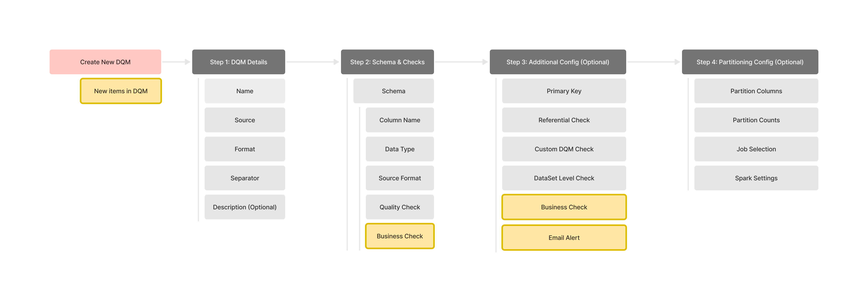Viewport: 868px width, 302px height.
Task: Click the Primary Key box
Action: [564, 91]
